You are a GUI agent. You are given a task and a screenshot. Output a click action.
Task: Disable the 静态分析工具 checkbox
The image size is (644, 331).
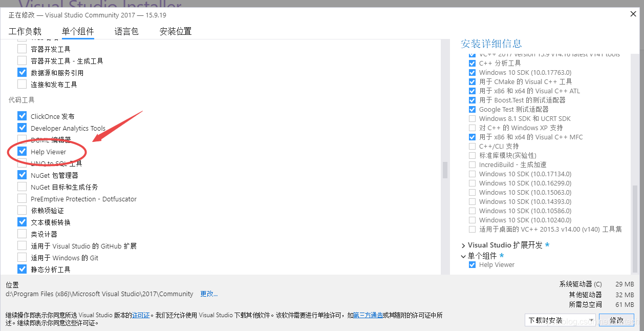pyautogui.click(x=22, y=269)
